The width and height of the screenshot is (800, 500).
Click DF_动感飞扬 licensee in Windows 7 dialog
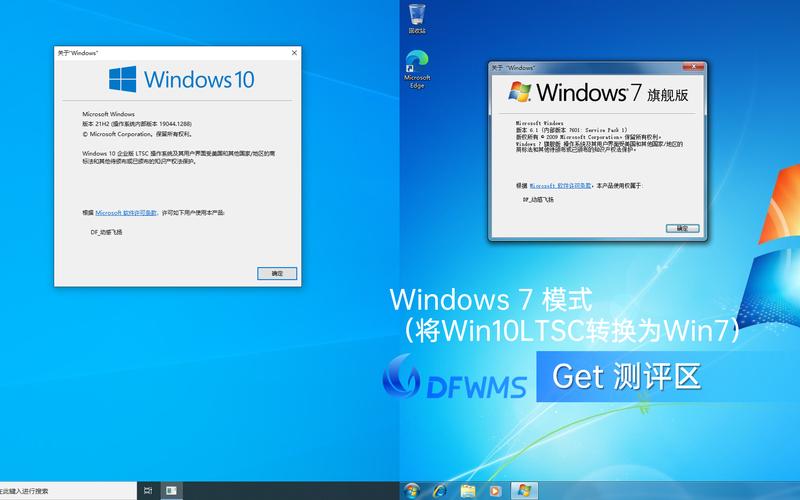538,199
